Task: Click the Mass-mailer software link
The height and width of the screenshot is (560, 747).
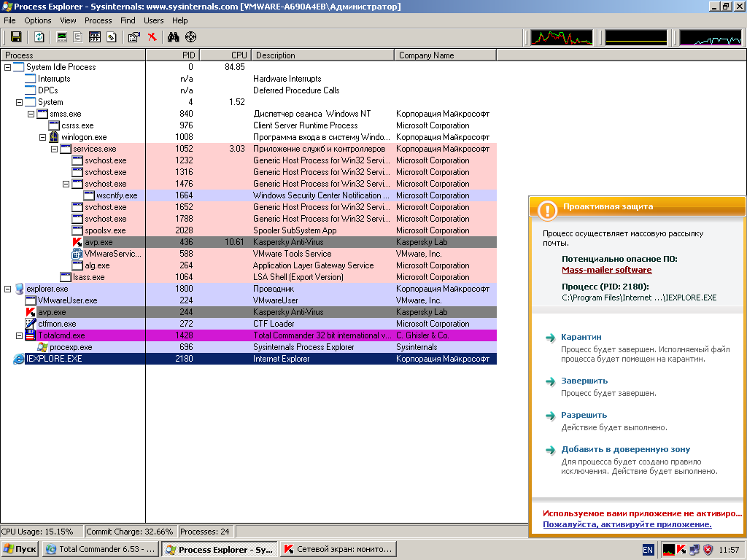Action: tap(606, 270)
